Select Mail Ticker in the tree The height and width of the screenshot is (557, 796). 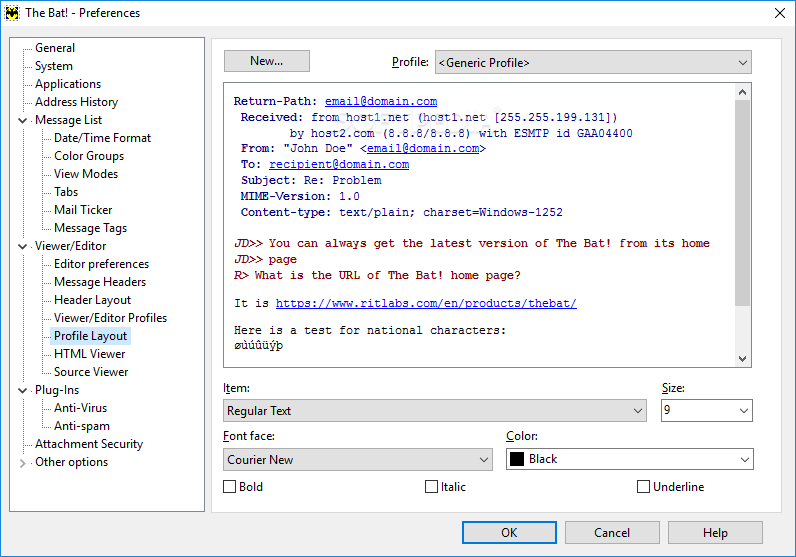[x=83, y=210]
